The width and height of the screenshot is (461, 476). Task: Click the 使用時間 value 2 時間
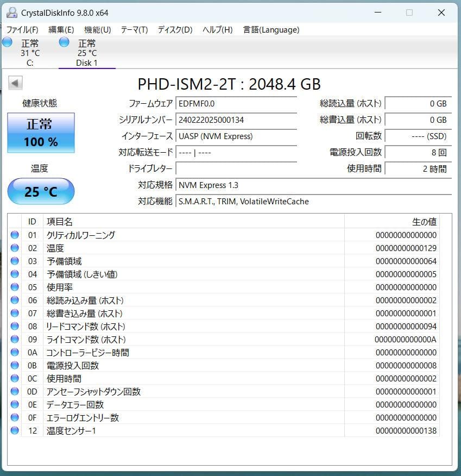[418, 168]
